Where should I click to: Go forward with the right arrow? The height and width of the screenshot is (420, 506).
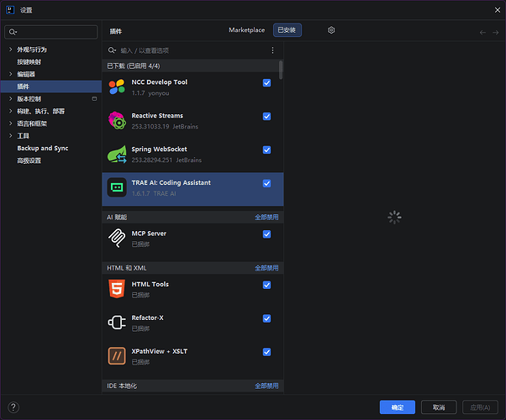(496, 32)
